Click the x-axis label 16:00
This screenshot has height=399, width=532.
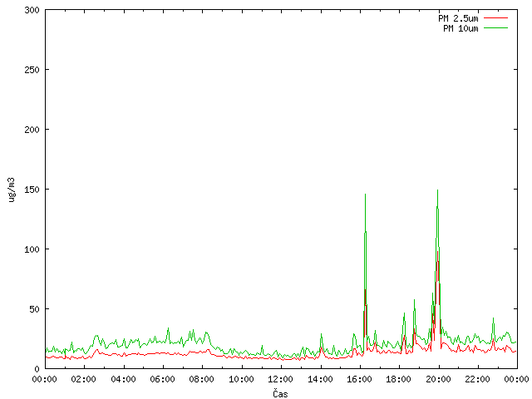pos(359,379)
